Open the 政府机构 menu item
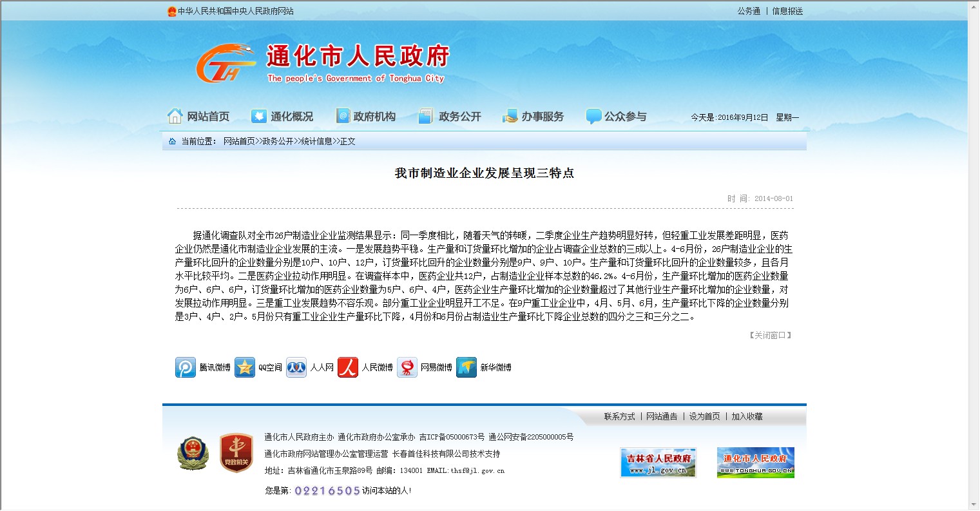 [x=366, y=117]
